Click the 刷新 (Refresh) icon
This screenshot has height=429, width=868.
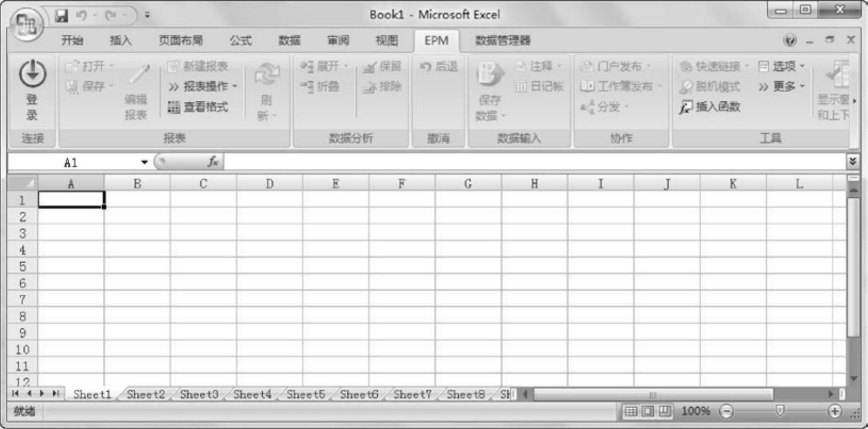(266, 75)
